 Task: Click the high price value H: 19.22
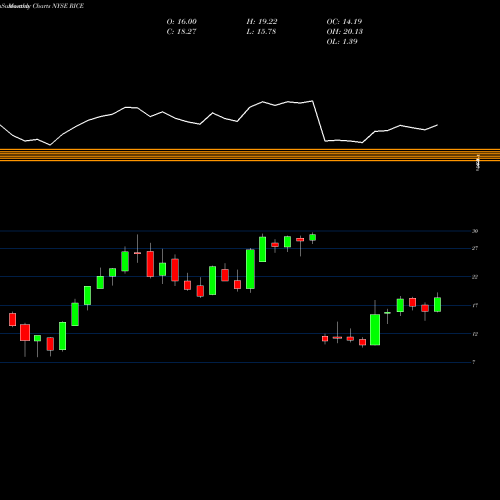[x=262, y=22]
